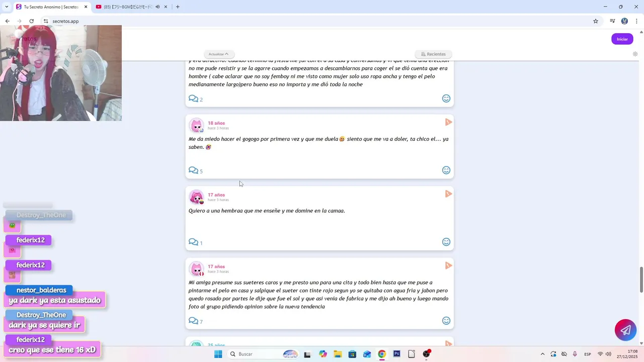The image size is (644, 362).
Task: Click the crossed-out cloud tray icon
Action: (564, 354)
